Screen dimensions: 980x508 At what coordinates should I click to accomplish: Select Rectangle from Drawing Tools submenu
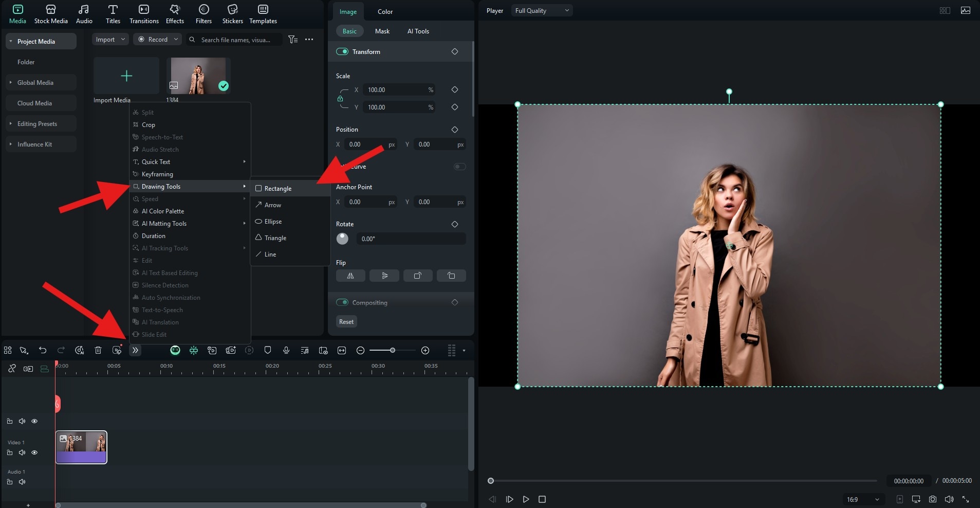point(290,189)
